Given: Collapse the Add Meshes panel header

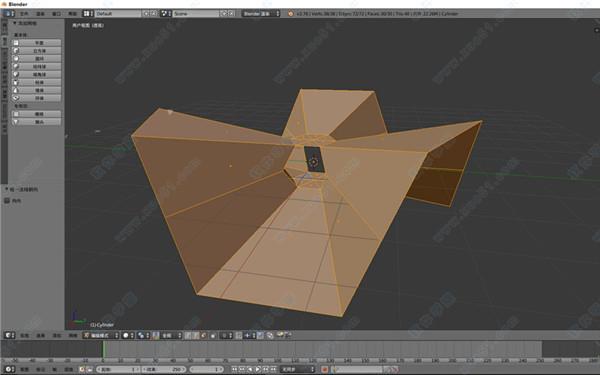Looking at the screenshot, I should [25, 23].
